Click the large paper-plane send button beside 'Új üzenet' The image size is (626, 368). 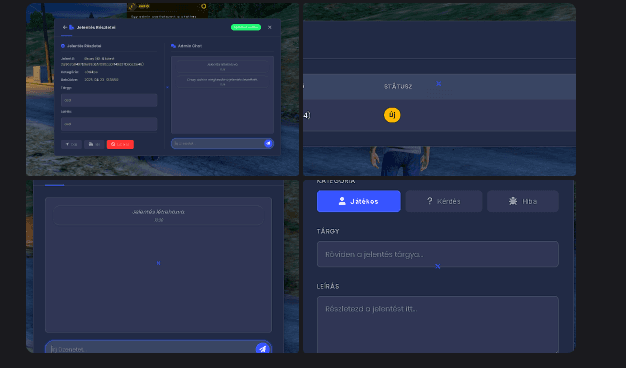(x=263, y=348)
